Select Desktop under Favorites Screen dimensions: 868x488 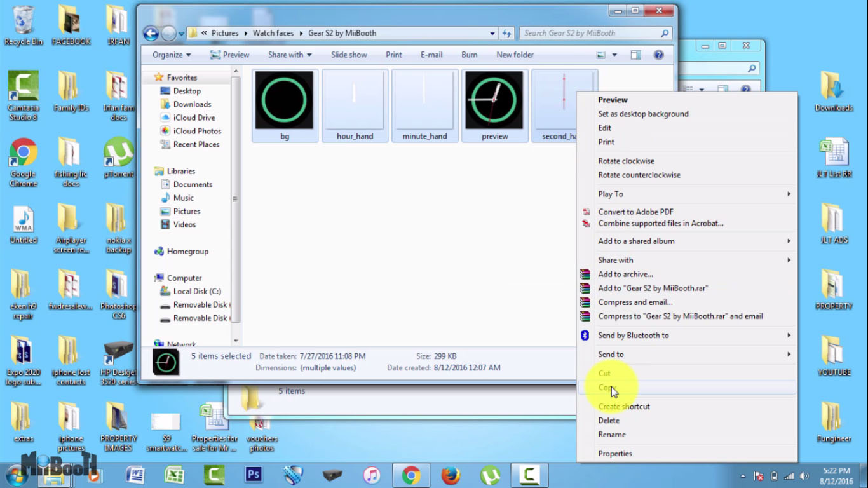pyautogui.click(x=187, y=91)
